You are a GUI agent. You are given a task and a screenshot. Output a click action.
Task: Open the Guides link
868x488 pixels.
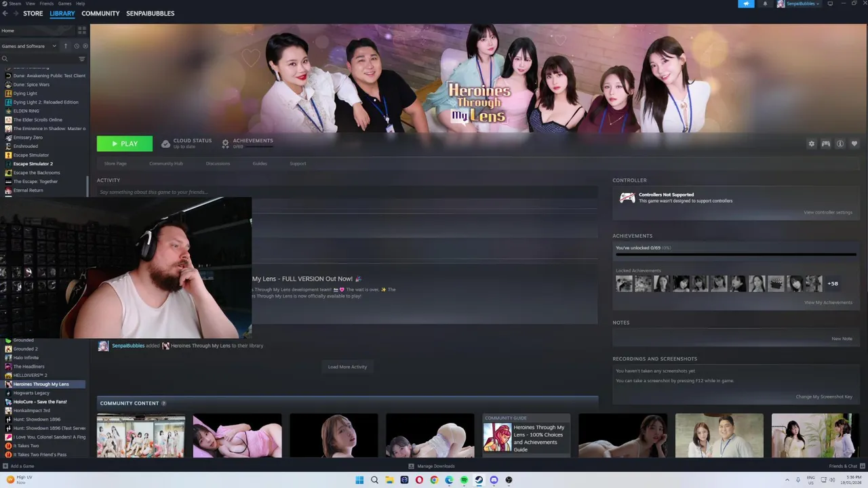(260, 163)
